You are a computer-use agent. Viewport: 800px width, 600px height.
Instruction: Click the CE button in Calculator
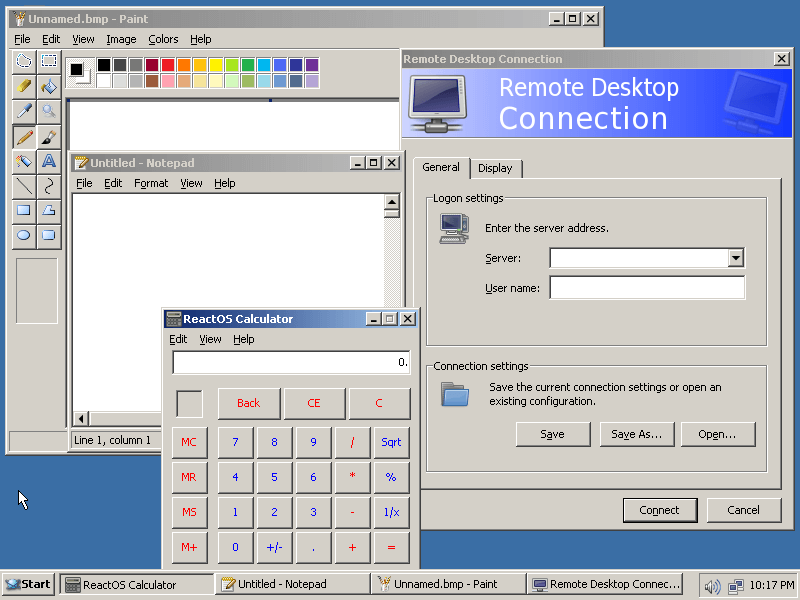point(314,404)
